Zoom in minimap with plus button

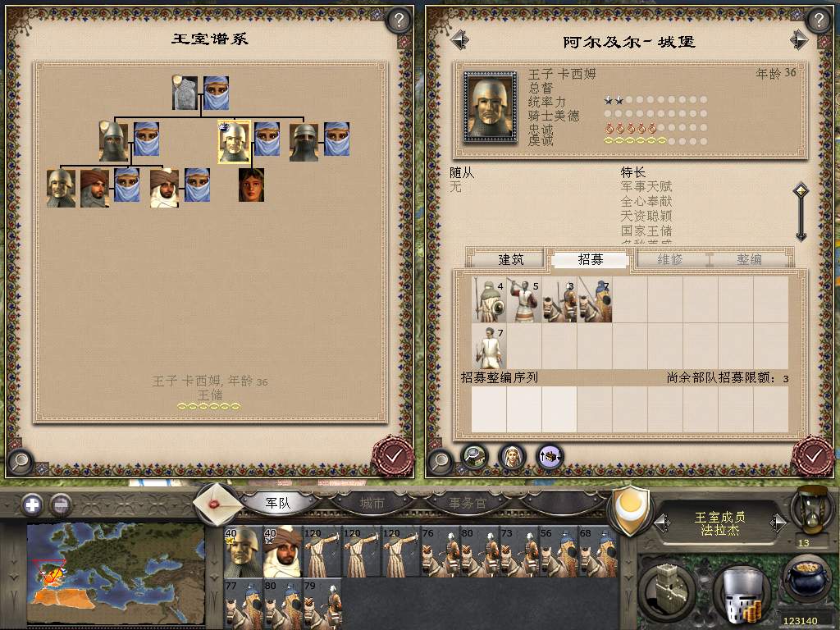point(32,504)
